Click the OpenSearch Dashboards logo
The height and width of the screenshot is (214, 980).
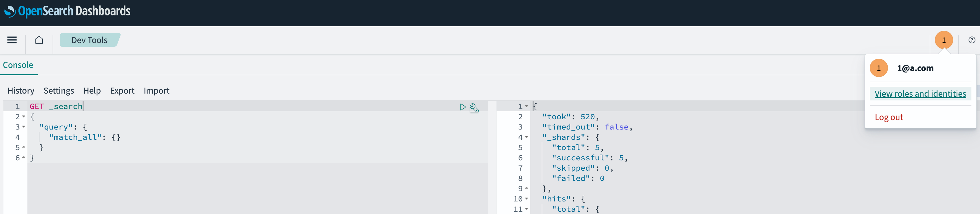67,11
